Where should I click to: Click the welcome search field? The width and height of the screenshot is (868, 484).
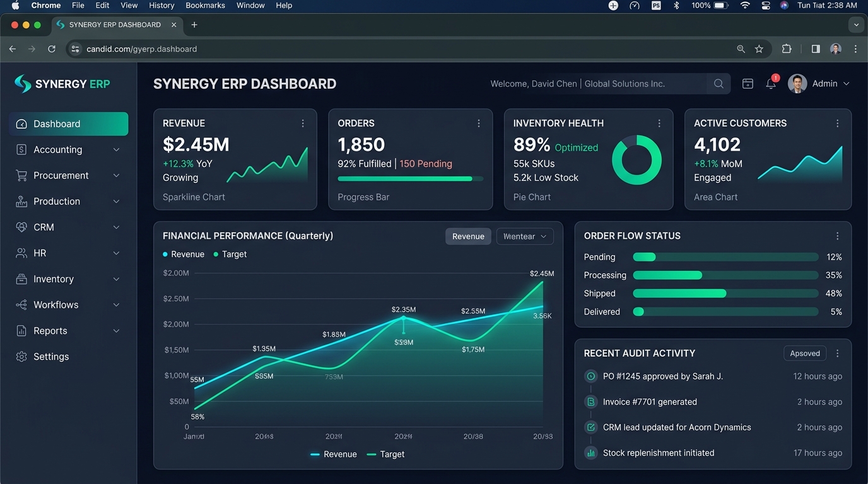tap(607, 84)
